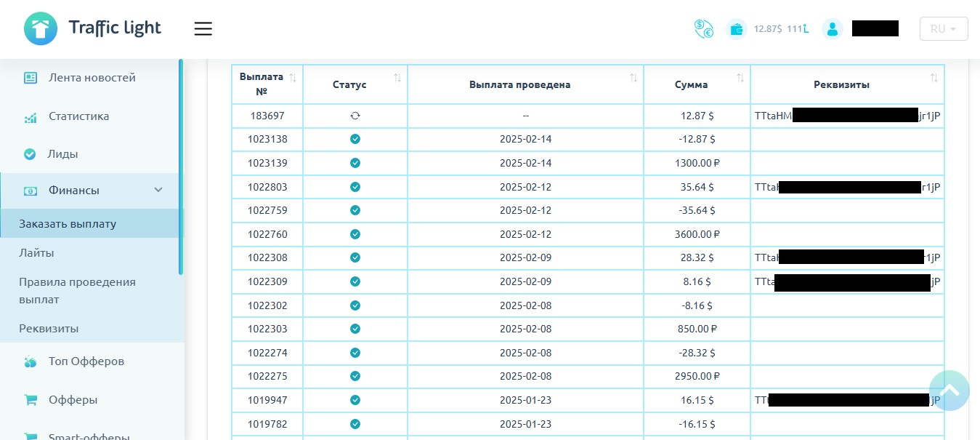Click the Статистика chart icon
Screen dimensions: 980x440
point(30,116)
